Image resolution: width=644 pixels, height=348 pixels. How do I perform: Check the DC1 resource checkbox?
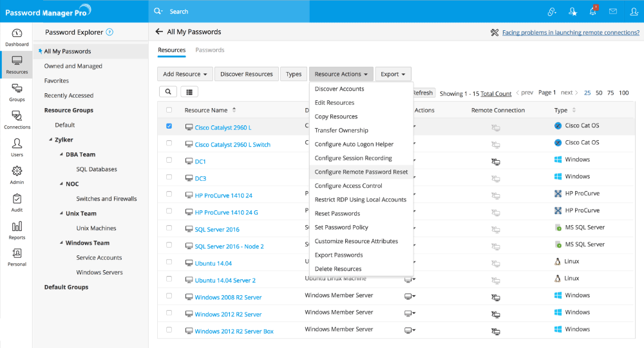pos(169,160)
